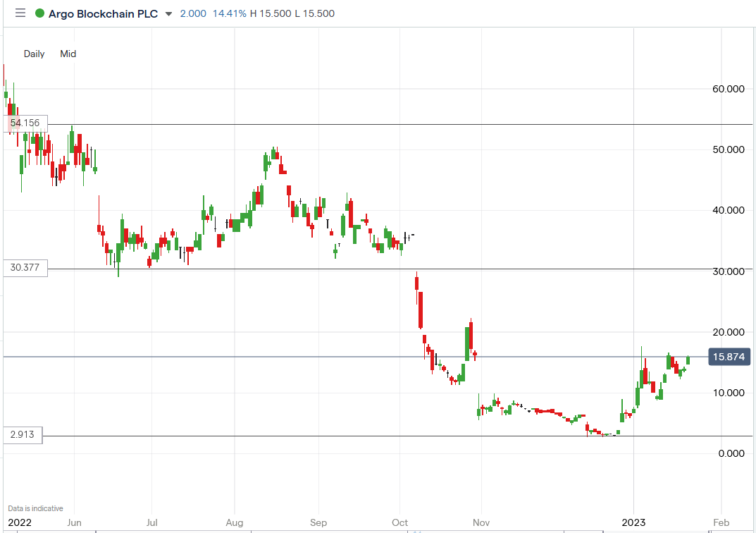Image resolution: width=756 pixels, height=533 pixels.
Task: Click the H 15.500 L 15.500 readout
Action: pos(292,13)
